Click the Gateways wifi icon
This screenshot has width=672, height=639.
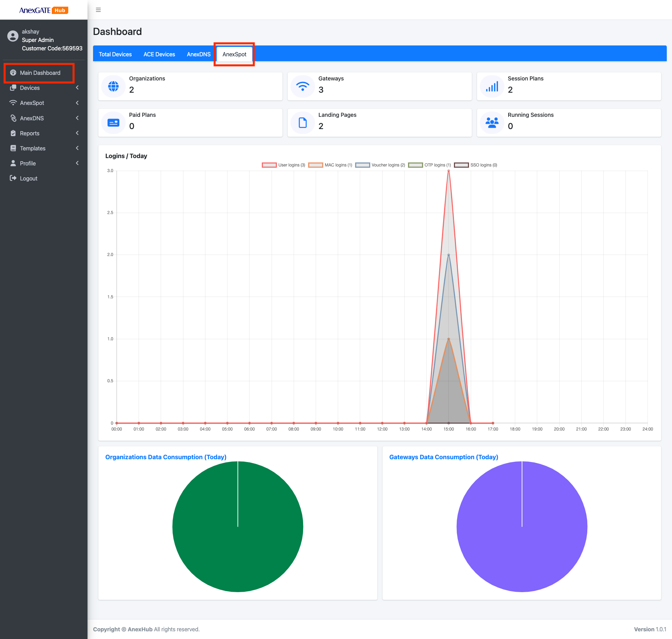302,86
